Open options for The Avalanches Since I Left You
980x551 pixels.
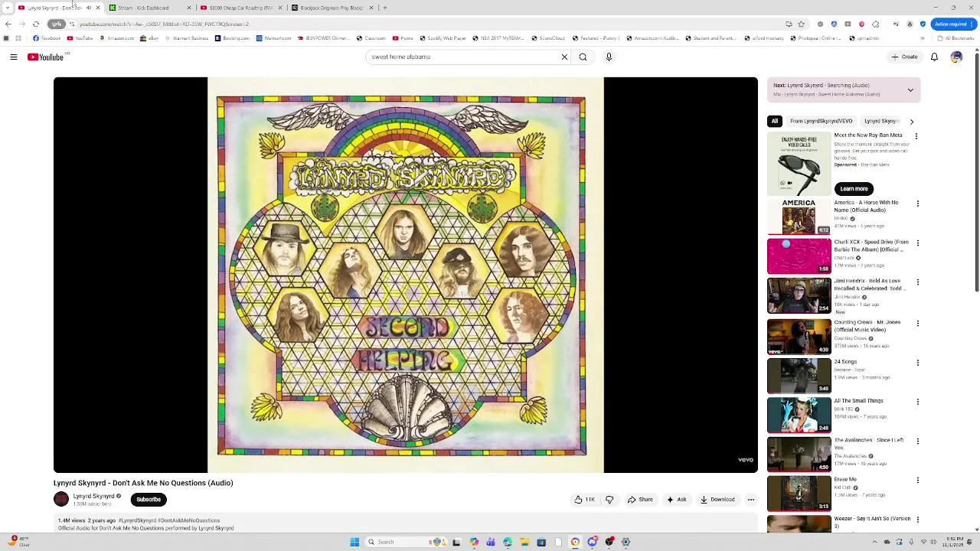click(x=917, y=442)
